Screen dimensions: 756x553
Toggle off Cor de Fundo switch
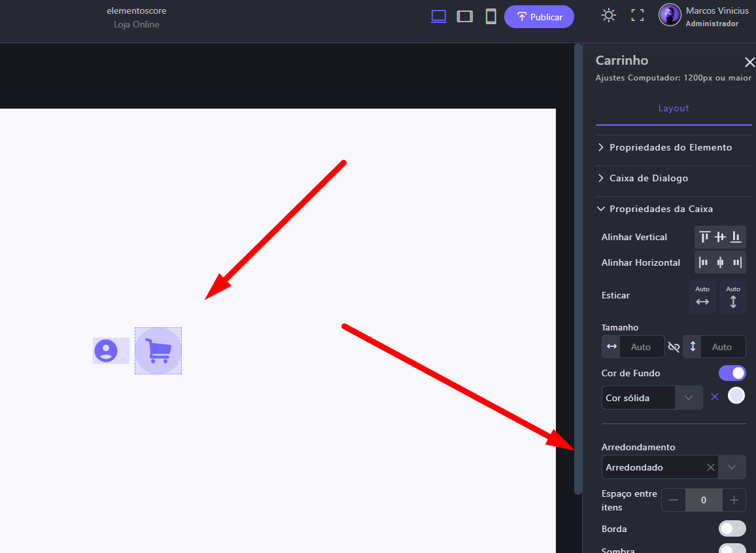point(732,373)
